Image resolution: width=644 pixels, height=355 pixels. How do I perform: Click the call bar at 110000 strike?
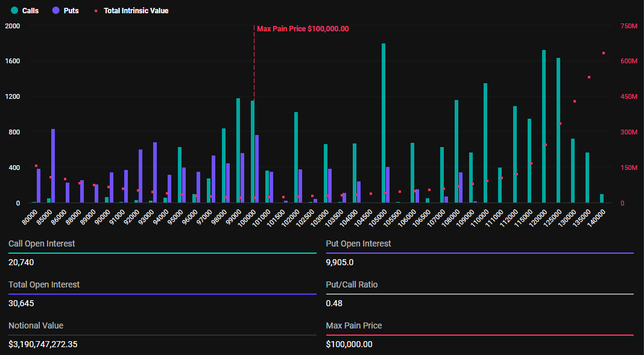click(x=485, y=143)
